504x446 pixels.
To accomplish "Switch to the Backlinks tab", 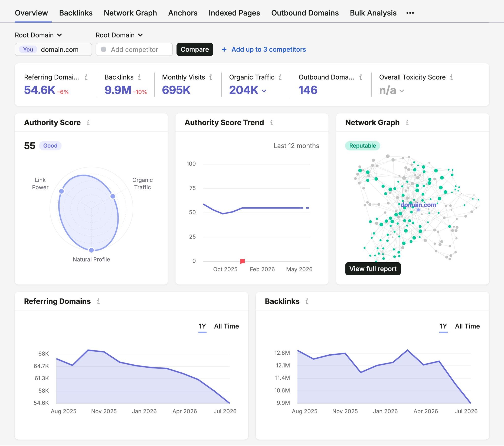I will pyautogui.click(x=76, y=13).
